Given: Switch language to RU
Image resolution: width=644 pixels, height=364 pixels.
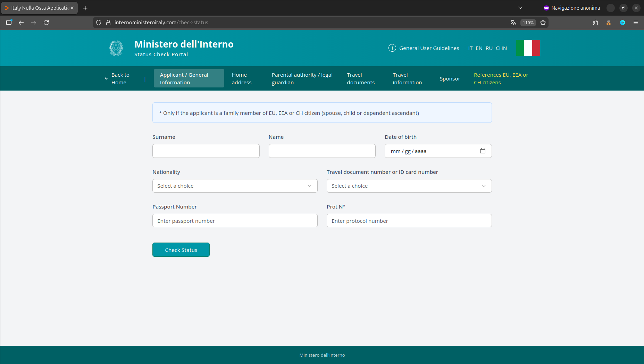Looking at the screenshot, I should 489,48.
